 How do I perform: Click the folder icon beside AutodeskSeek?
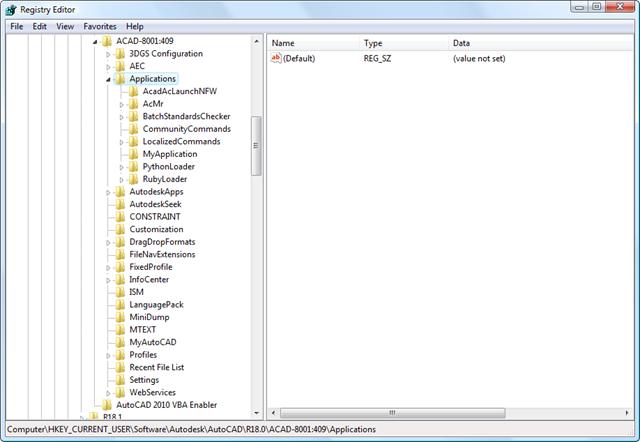click(121, 204)
